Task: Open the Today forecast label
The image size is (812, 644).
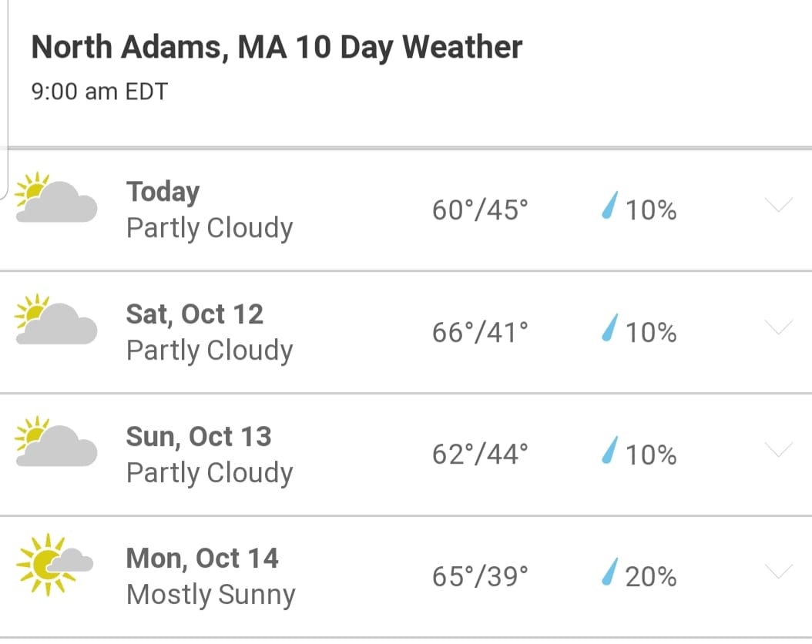Action: [163, 193]
